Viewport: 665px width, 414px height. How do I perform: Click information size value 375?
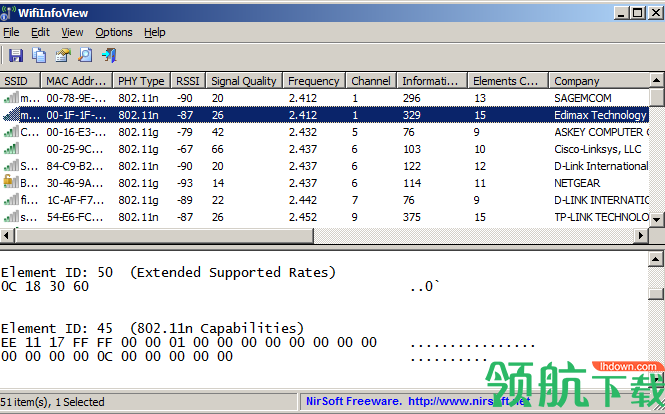point(412,217)
